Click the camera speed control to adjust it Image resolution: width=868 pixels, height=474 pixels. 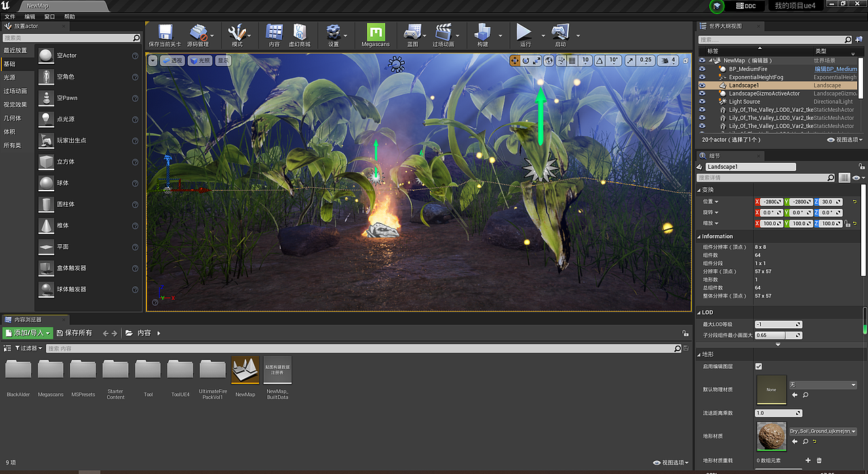(667, 60)
